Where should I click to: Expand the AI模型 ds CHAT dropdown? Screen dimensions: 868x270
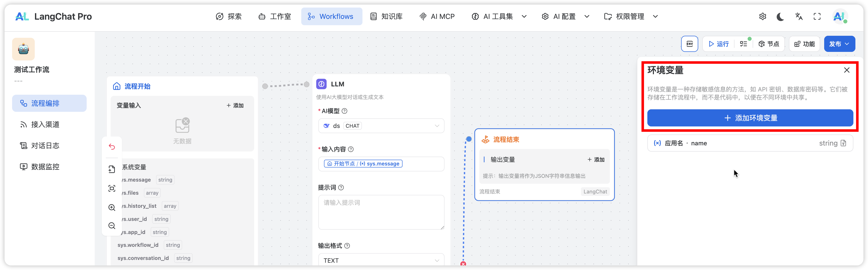pyautogui.click(x=381, y=126)
